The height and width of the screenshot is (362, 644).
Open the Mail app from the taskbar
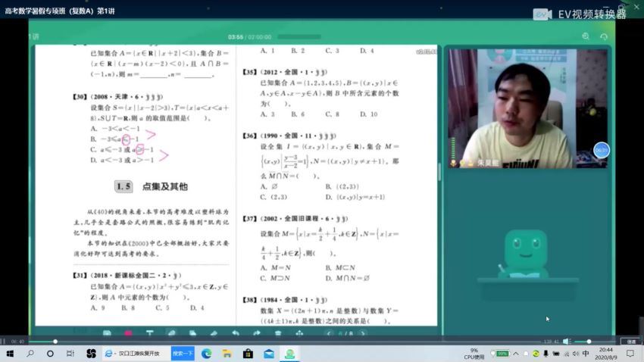[269, 354]
